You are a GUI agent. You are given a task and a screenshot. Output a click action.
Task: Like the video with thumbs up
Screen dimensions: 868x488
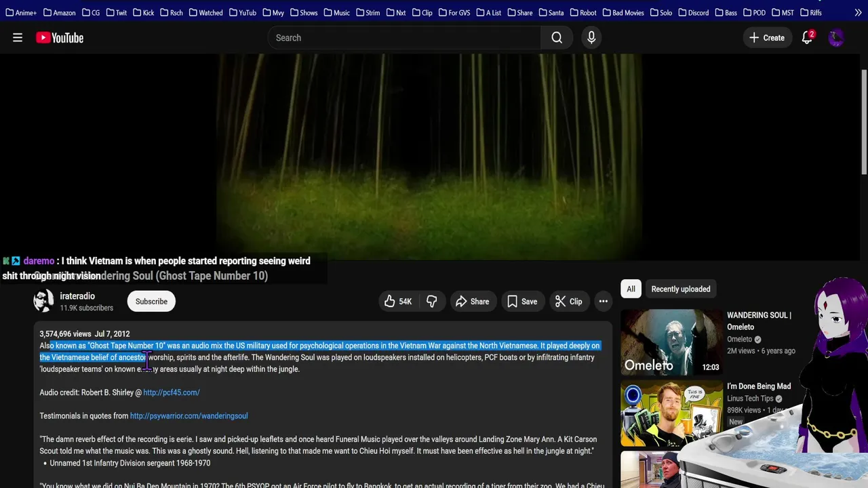[398, 302]
